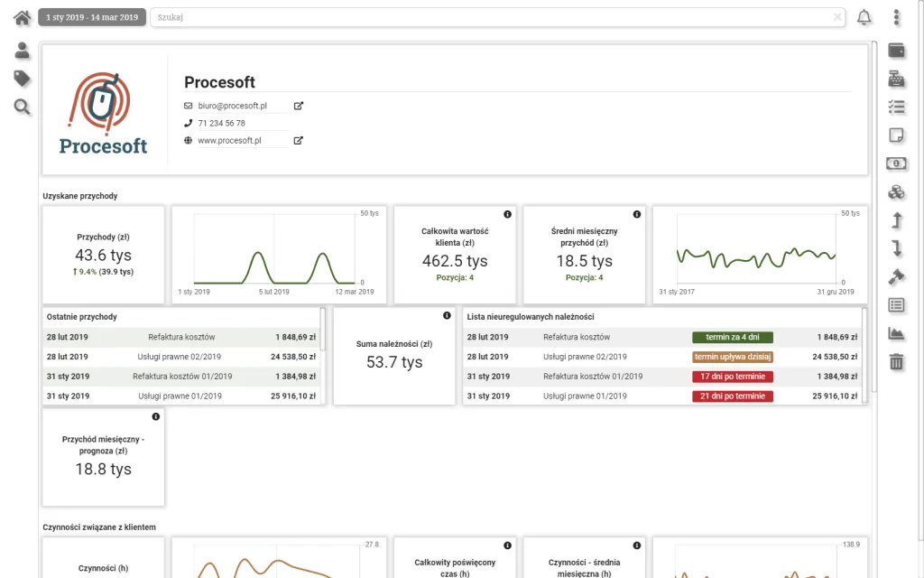Image resolution: width=924 pixels, height=578 pixels.
Task: Open the revenue chart for 2019
Action: [x=279, y=255]
